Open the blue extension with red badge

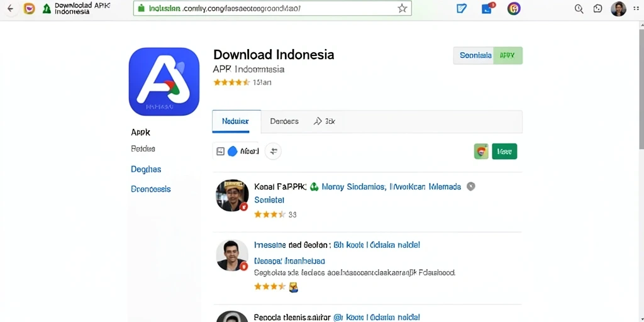(x=488, y=8)
